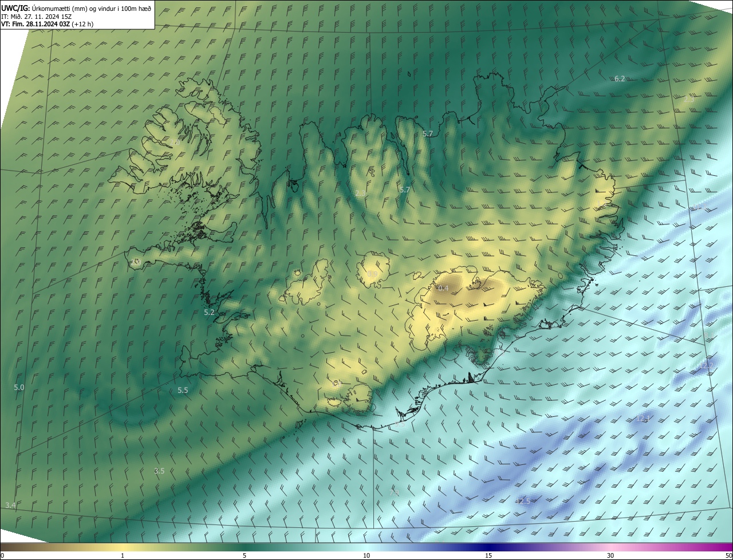
Task: Click the 6.2 value label on the map
Action: click(x=620, y=78)
